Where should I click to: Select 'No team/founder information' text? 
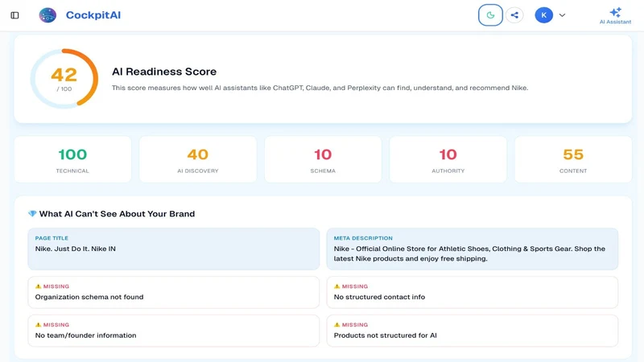coord(85,335)
